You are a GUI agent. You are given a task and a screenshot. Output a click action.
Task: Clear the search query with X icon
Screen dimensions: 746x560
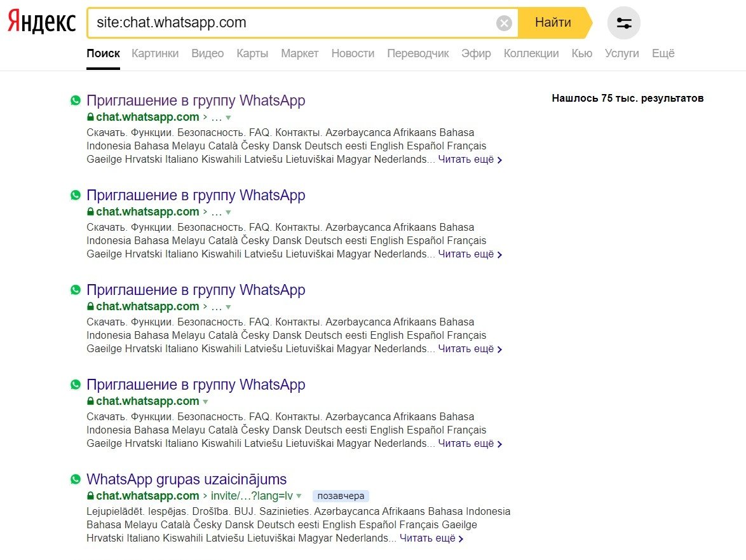tap(504, 24)
